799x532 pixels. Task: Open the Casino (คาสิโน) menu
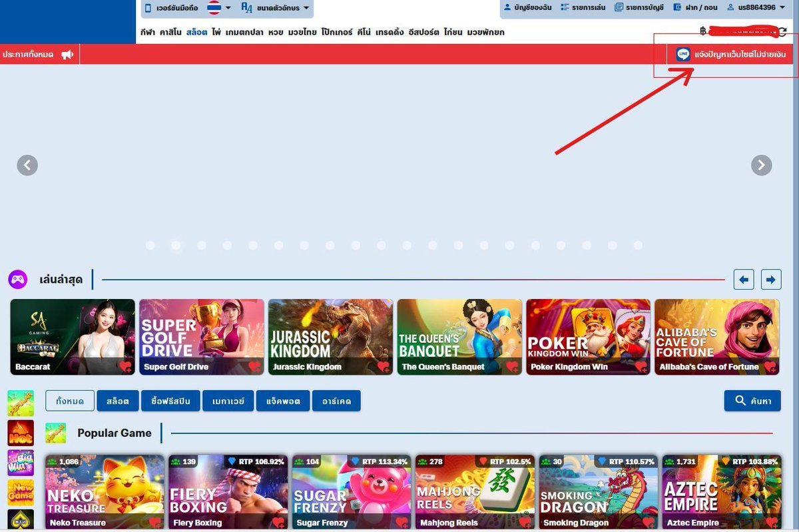click(170, 32)
